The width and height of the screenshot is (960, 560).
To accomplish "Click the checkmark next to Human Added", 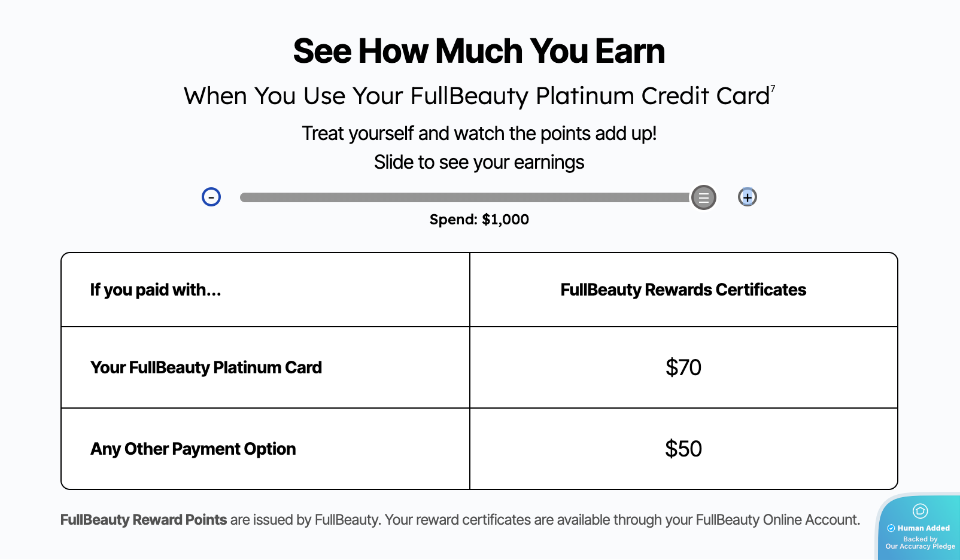I will click(x=891, y=528).
